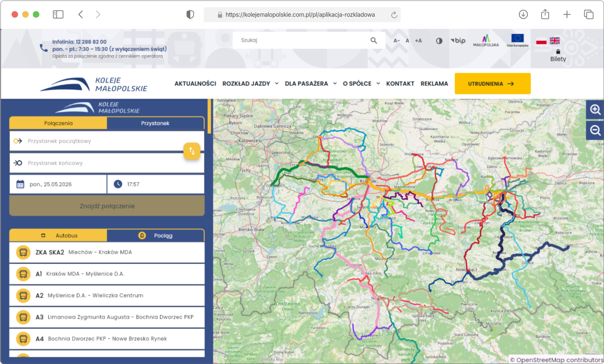This screenshot has height=364, width=604.
Task: Increase font size with +A button
Action: (418, 41)
